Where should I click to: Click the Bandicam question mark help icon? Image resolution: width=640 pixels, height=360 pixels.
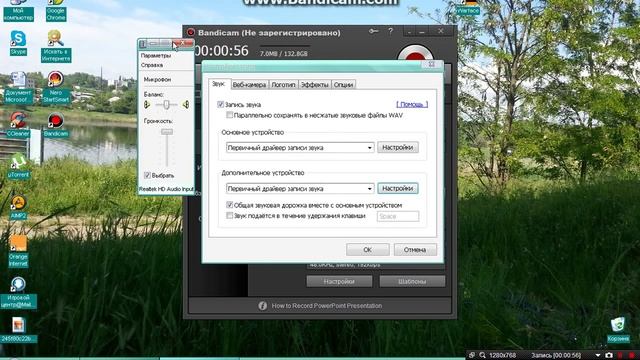[391, 31]
